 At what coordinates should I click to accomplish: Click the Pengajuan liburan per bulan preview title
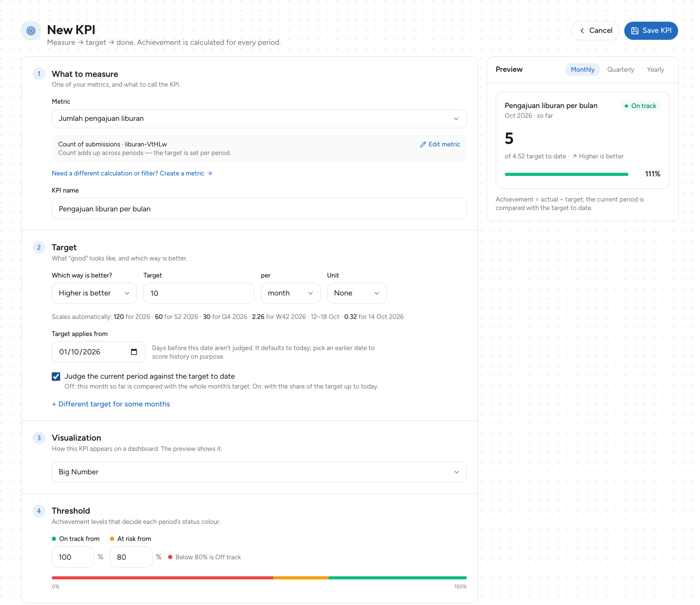551,105
